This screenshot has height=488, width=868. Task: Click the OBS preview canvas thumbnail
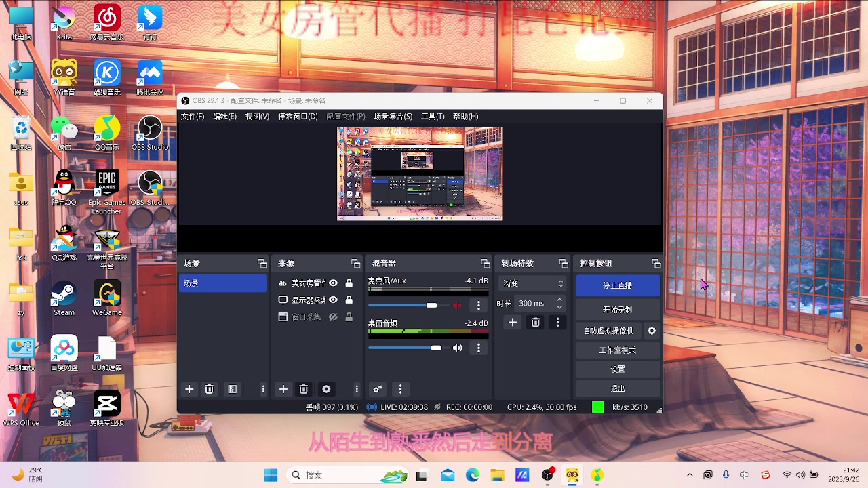(420, 174)
